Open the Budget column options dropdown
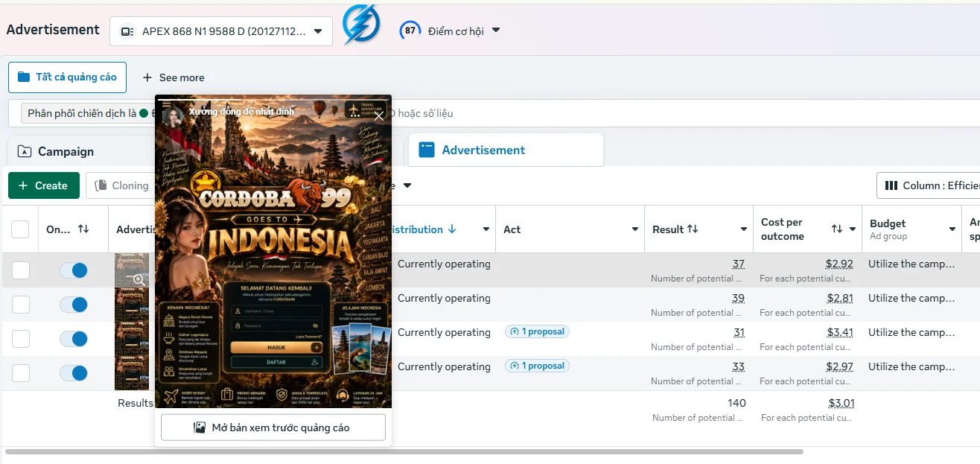Screen dimensions: 980x464 pyautogui.click(x=952, y=229)
